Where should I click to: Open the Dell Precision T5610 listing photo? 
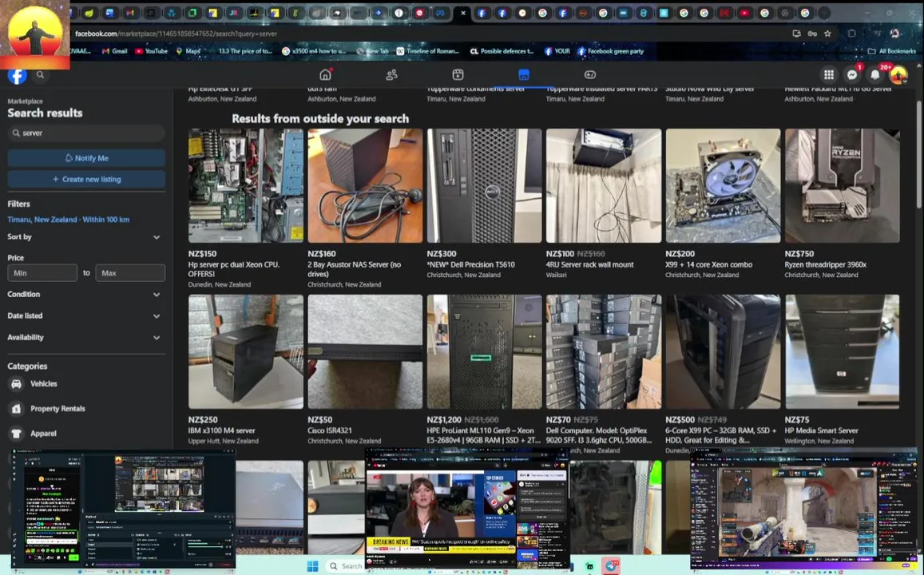pos(485,185)
